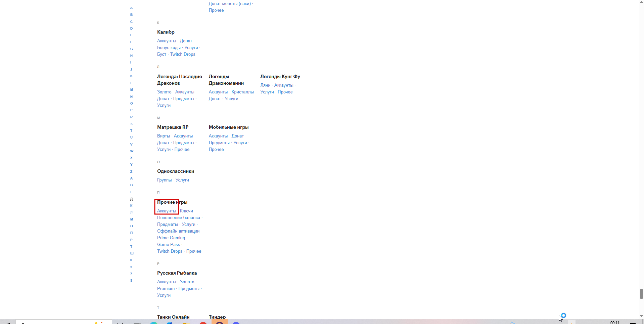Jump to letter H in alphabet index
Screen dimensions: 644x324
coord(132,56)
